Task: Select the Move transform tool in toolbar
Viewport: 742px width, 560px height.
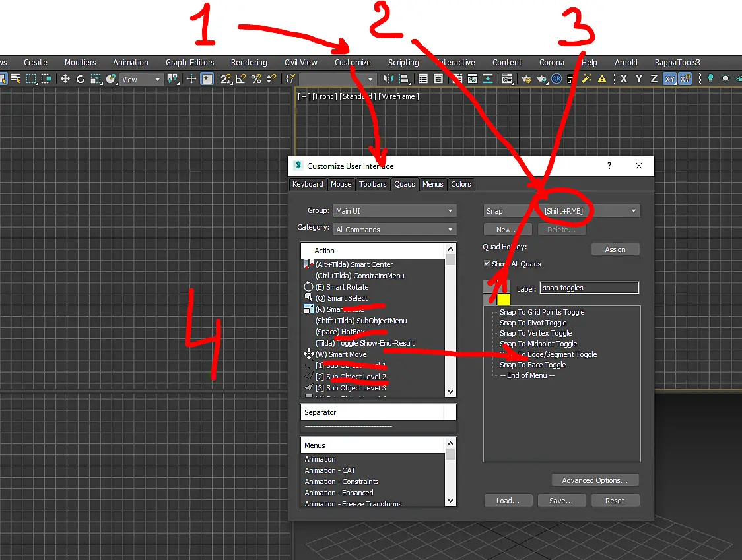Action: coord(65,79)
